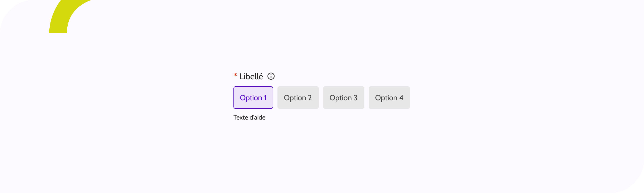
Task: Pick the Option 4 button
Action: pos(389,98)
